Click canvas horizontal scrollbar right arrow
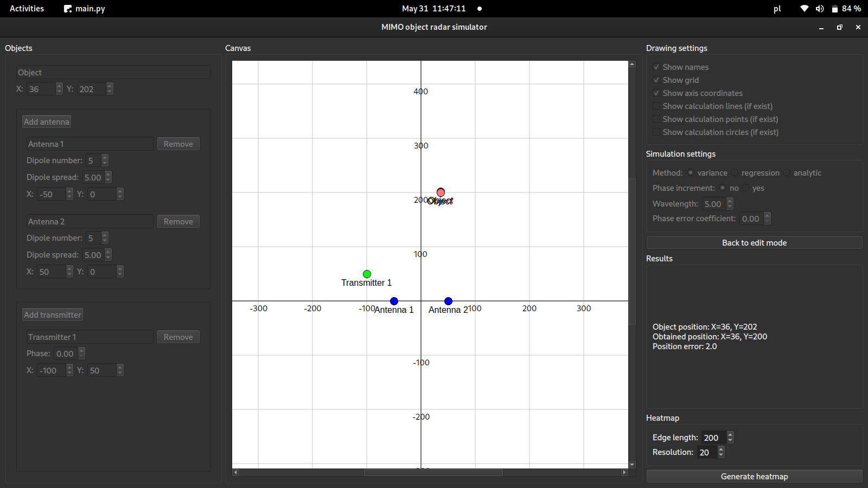 (624, 472)
